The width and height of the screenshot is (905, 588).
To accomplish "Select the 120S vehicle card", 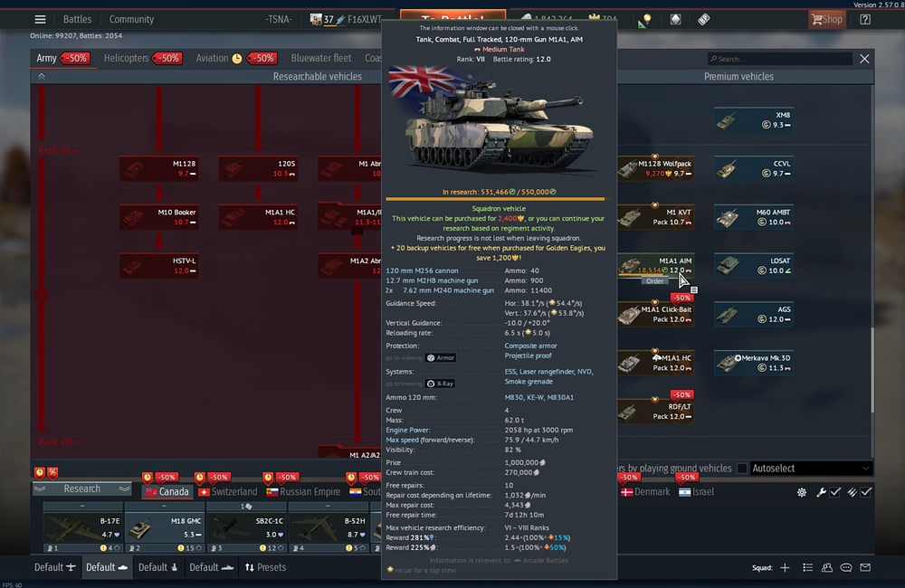I will pyautogui.click(x=258, y=168).
